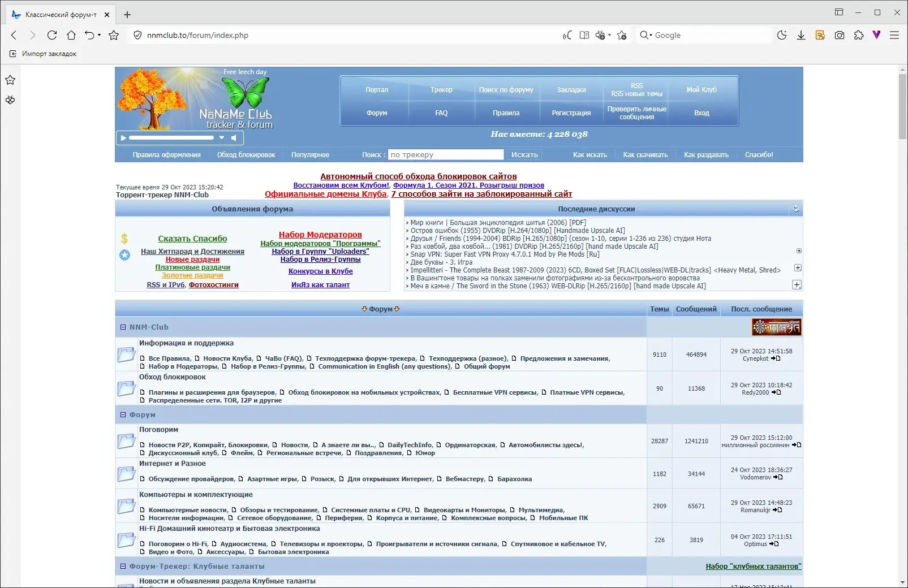Collapse the NNM-Club category minus icon

[123, 327]
